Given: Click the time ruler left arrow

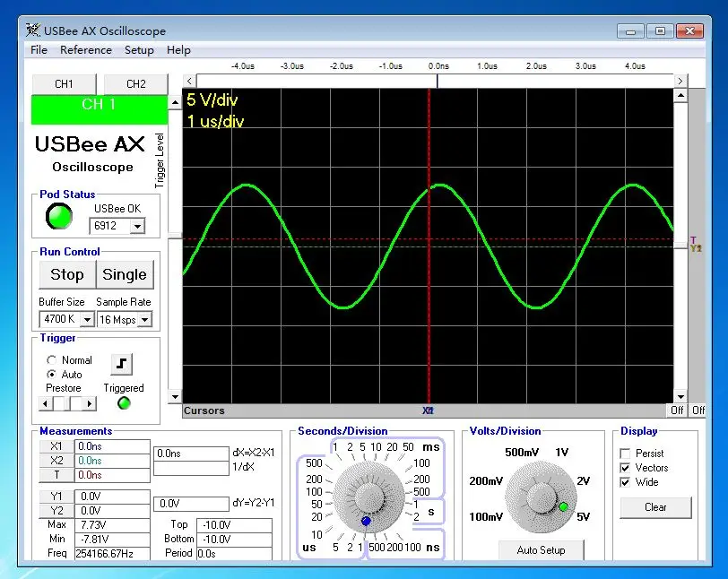Looking at the screenshot, I should pyautogui.click(x=189, y=82).
